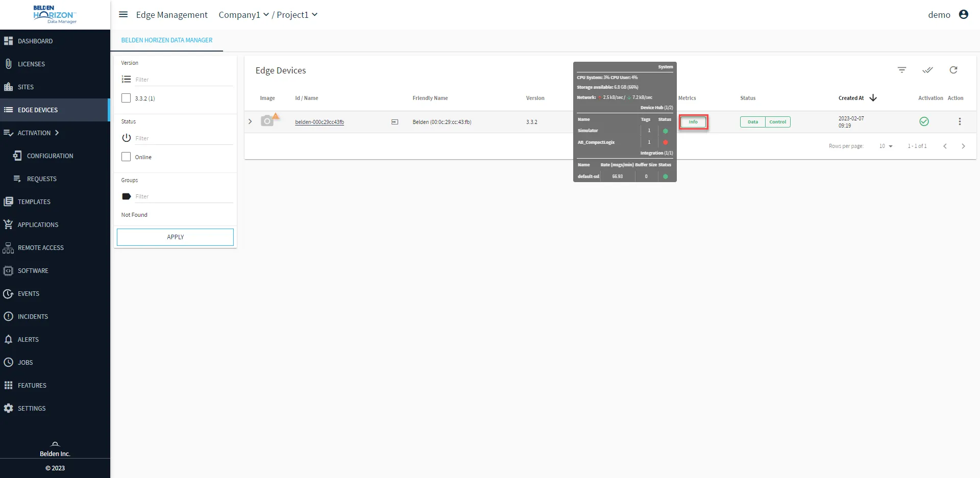This screenshot has height=478, width=980.
Task: Toggle the Online status checkbox
Action: point(126,157)
